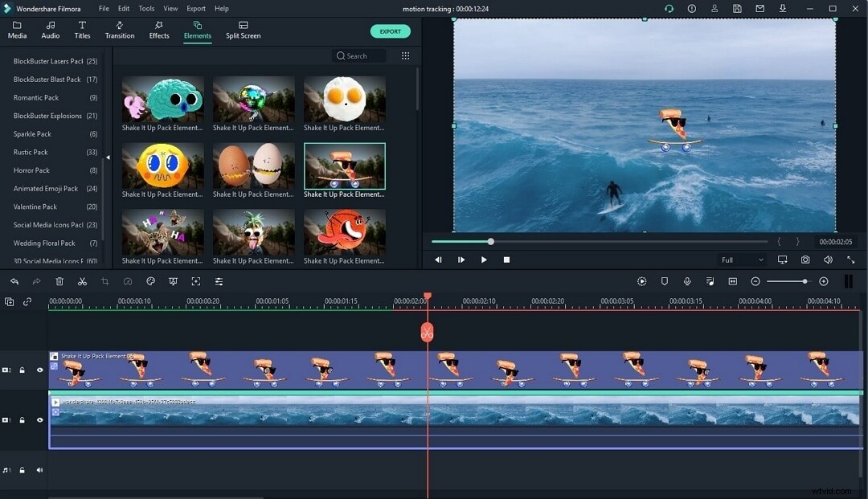Record a voiceover with the microphone icon

(687, 281)
